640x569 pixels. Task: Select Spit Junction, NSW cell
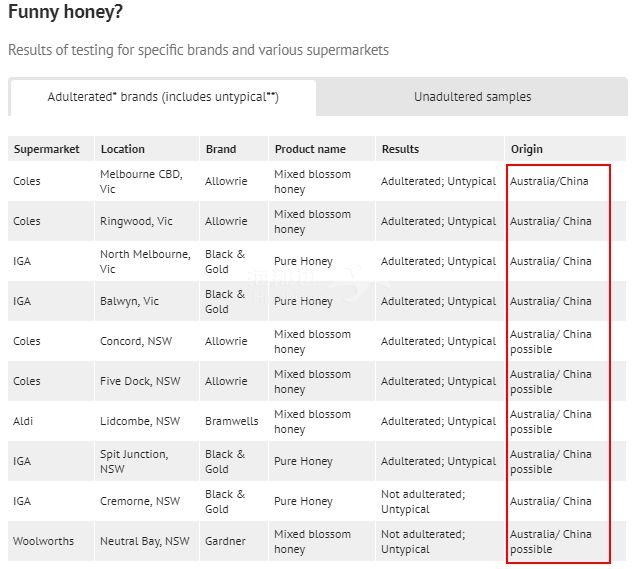point(134,461)
